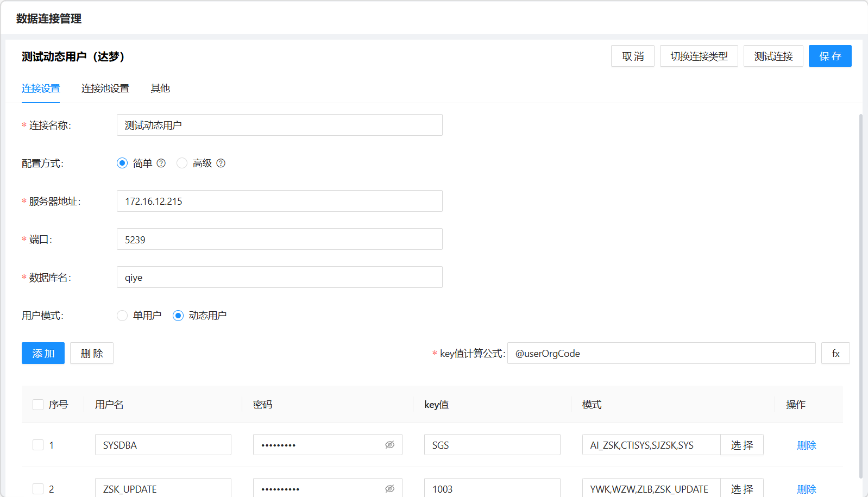Switch to 其他 tab
The height and width of the screenshot is (497, 868).
pos(160,89)
